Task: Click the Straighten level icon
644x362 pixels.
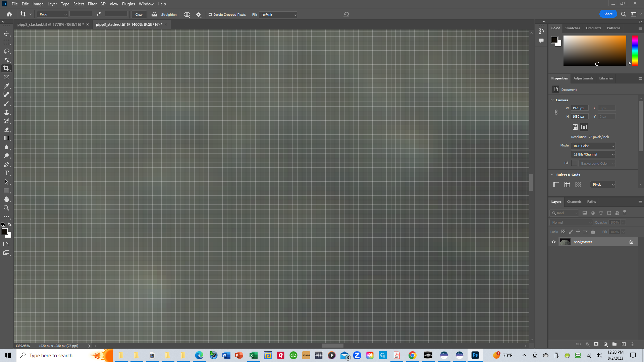Action: coord(154,14)
